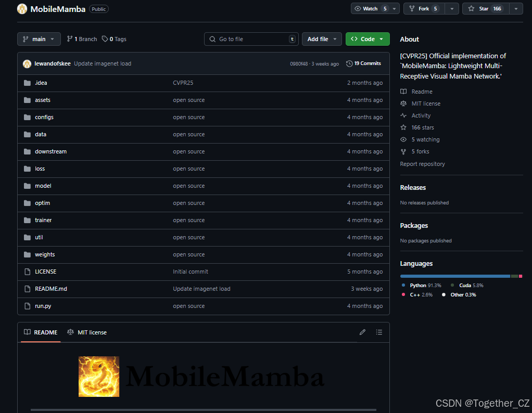Switch to the MIT license tab
This screenshot has width=532, height=413.
[87, 332]
